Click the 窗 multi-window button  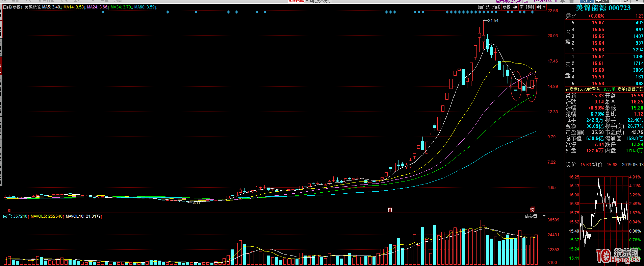click(x=522, y=7)
